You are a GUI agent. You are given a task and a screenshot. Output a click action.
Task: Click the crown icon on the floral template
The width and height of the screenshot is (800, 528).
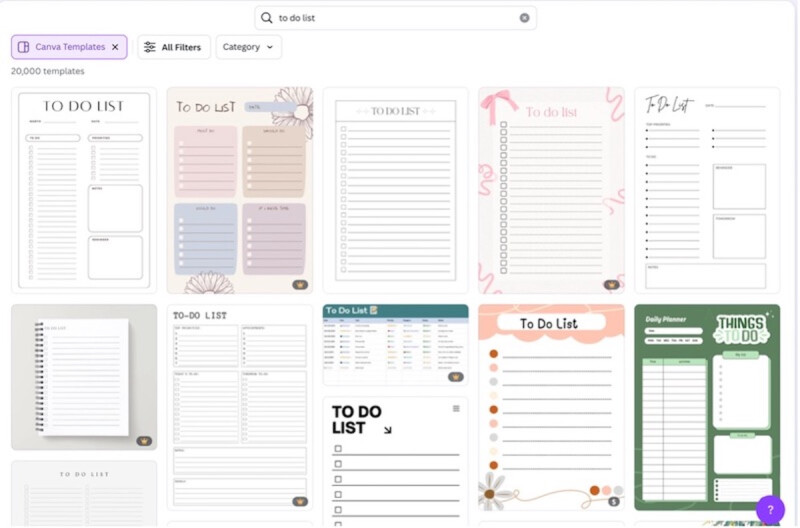click(x=300, y=285)
